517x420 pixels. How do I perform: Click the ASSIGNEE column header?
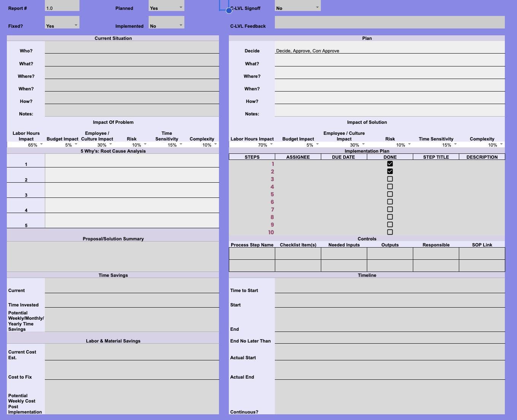pyautogui.click(x=298, y=157)
